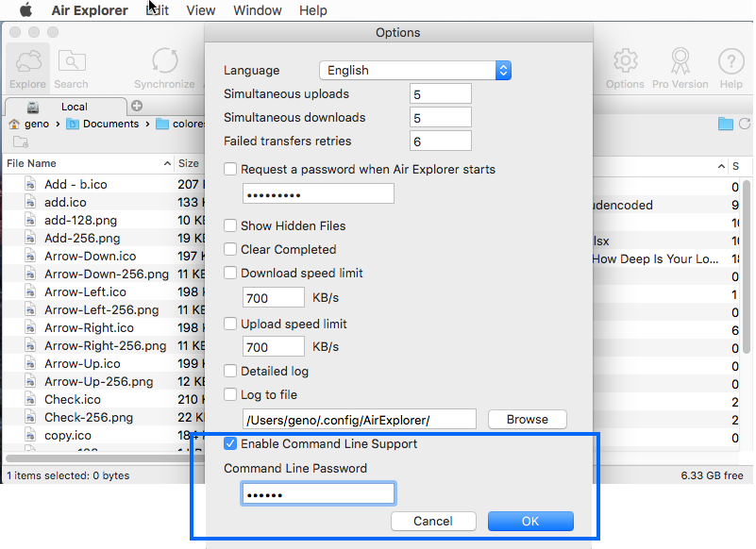This screenshot has height=549, width=756.
Task: Click the Pro Version ribbon icon
Action: pos(680,69)
